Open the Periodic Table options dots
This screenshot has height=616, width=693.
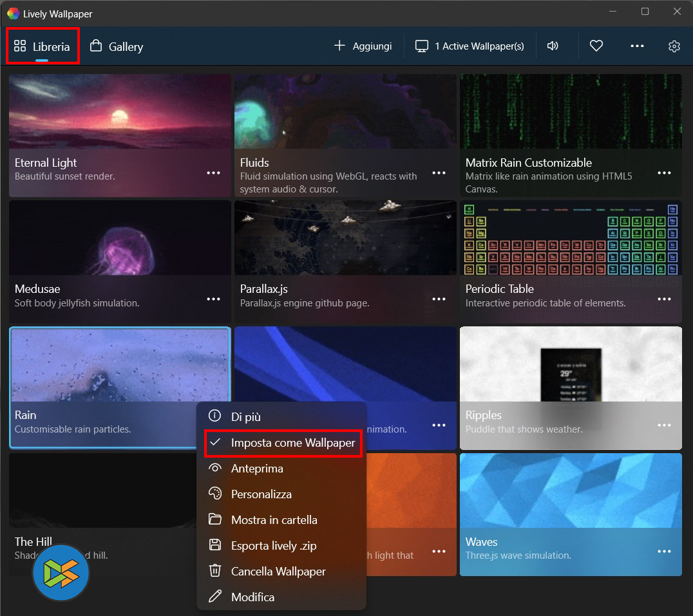[664, 299]
